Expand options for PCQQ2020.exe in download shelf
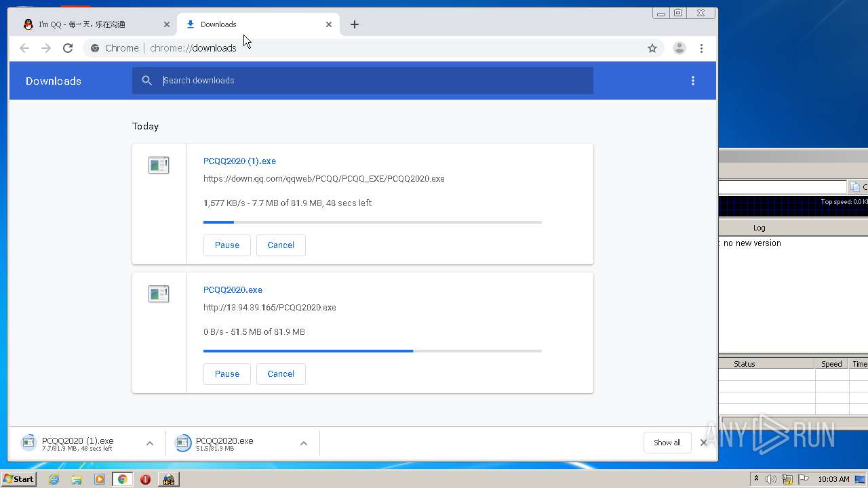Viewport: 868px width, 488px height. (x=304, y=443)
